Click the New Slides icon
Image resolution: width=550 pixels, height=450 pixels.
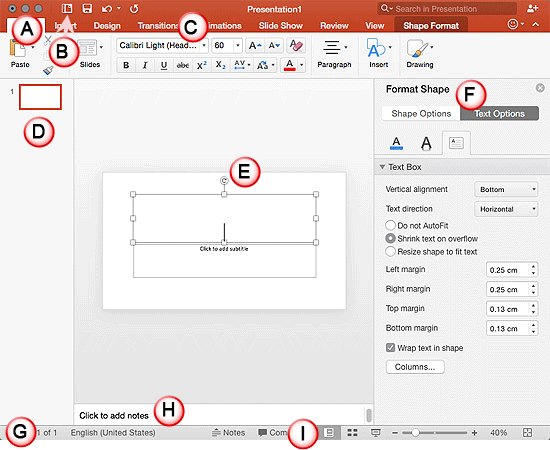[x=87, y=47]
